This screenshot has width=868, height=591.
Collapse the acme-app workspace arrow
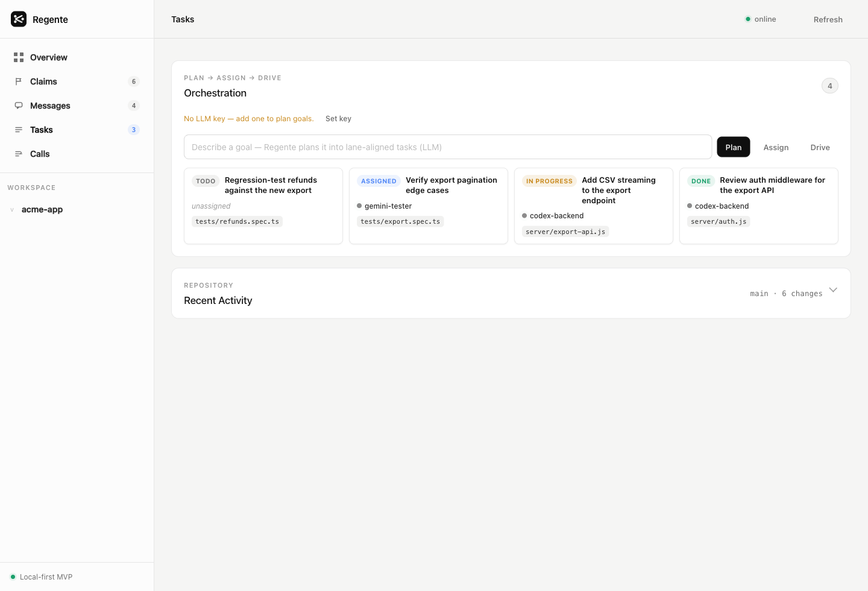(12, 210)
